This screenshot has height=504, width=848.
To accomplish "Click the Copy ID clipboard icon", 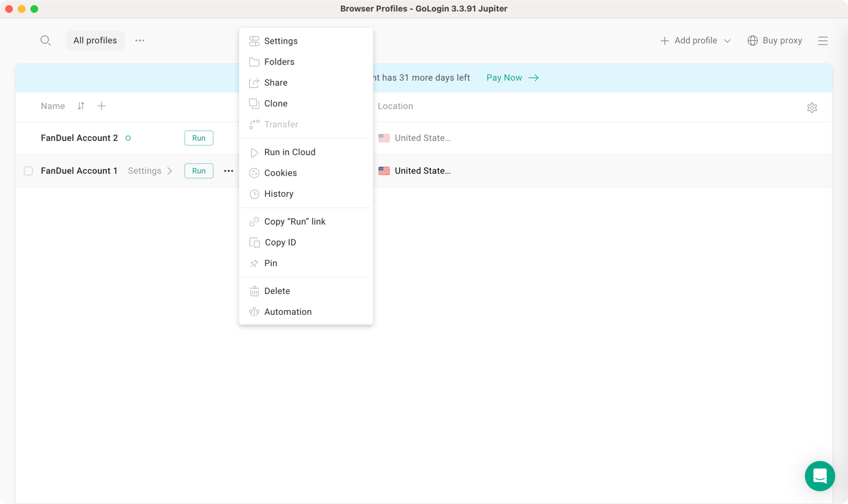I will click(254, 243).
